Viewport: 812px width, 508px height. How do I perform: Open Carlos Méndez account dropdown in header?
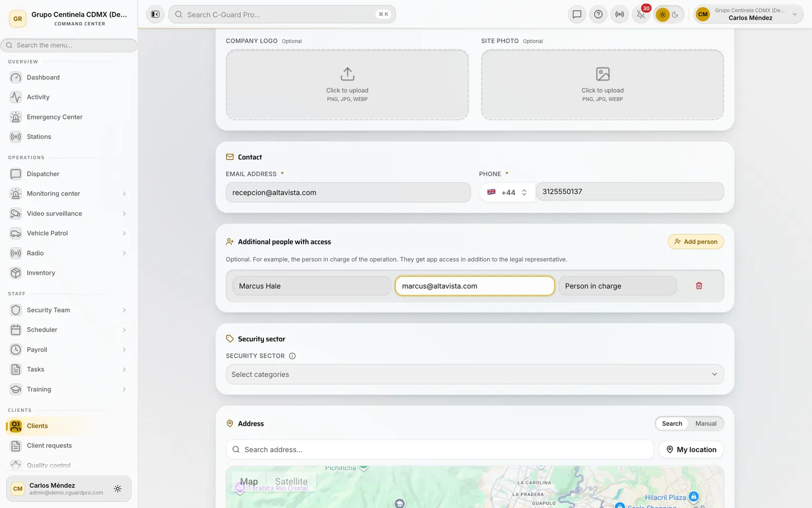pos(749,14)
